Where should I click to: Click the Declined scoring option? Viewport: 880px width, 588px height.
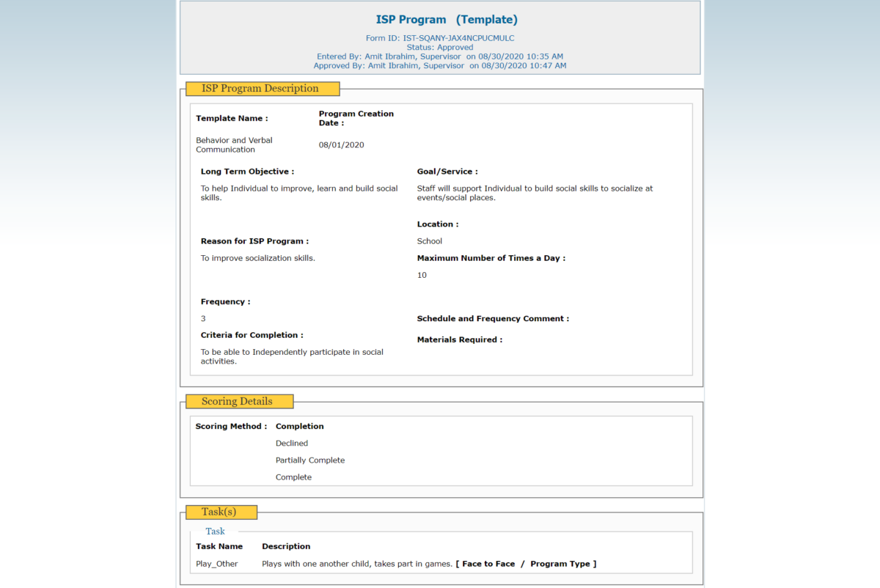pyautogui.click(x=292, y=444)
